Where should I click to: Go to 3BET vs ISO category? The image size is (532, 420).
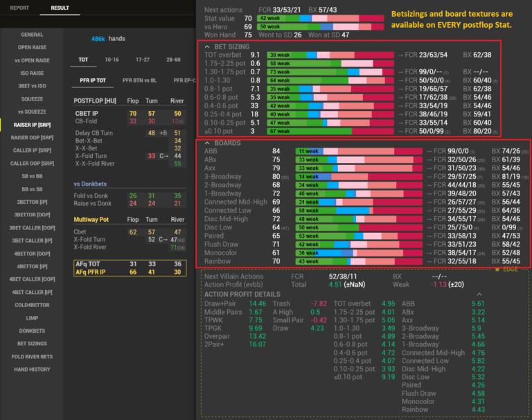32,86
